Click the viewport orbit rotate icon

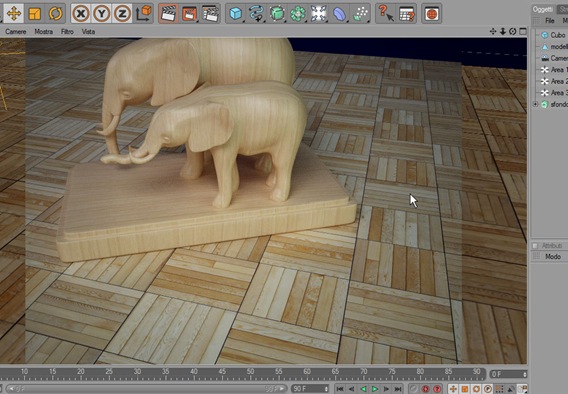513,32
